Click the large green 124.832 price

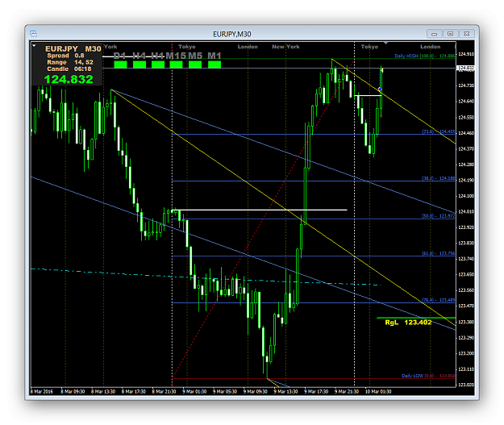tap(69, 79)
